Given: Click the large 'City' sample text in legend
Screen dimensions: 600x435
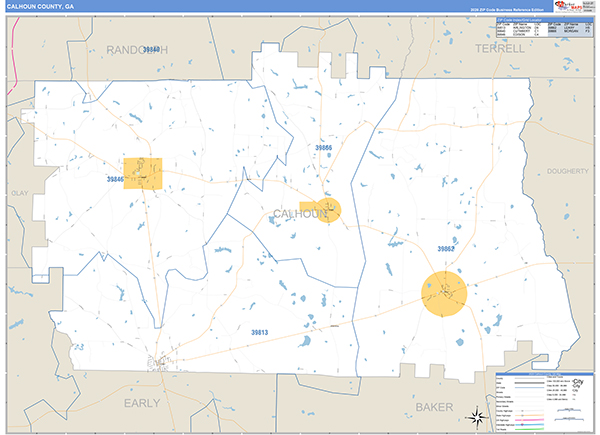Looking at the screenshot, I should click(578, 382).
